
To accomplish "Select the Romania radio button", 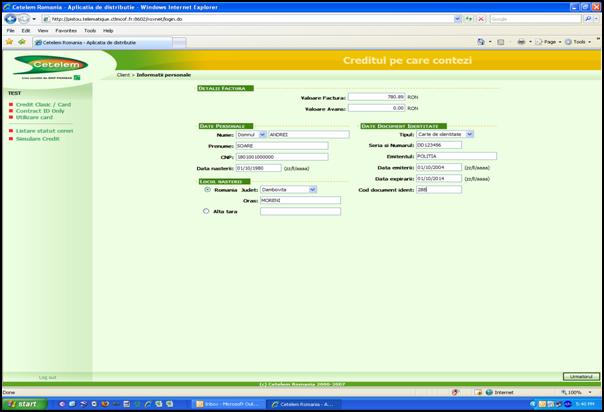I will coord(207,189).
